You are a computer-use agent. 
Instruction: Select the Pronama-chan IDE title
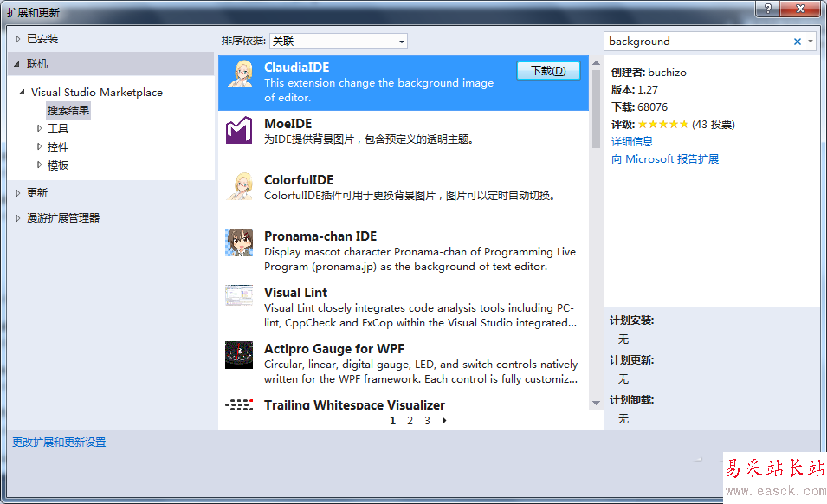click(x=320, y=236)
